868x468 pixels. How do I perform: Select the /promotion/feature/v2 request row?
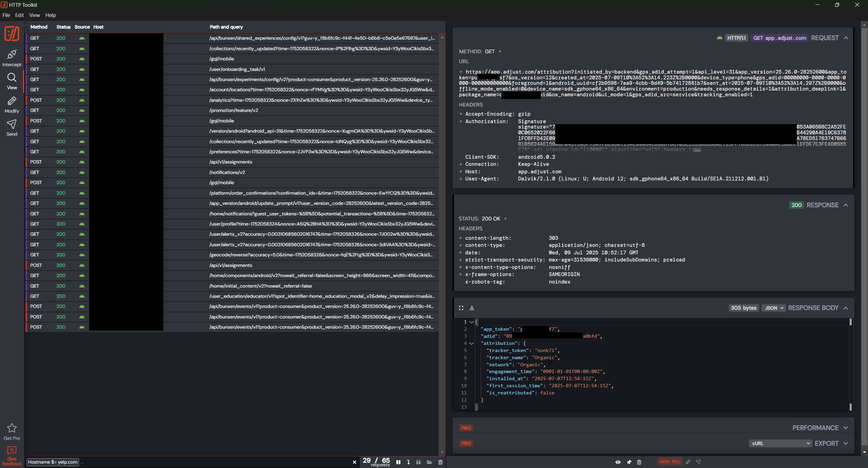232,111
